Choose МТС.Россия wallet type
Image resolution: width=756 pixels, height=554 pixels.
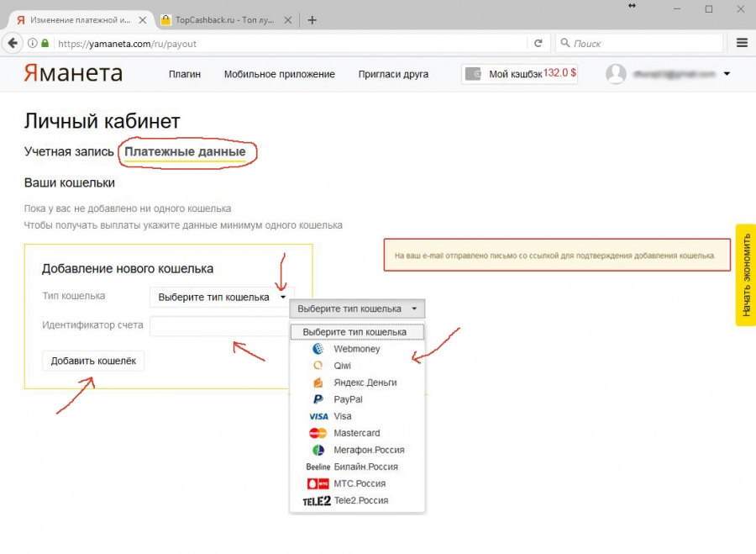click(357, 483)
